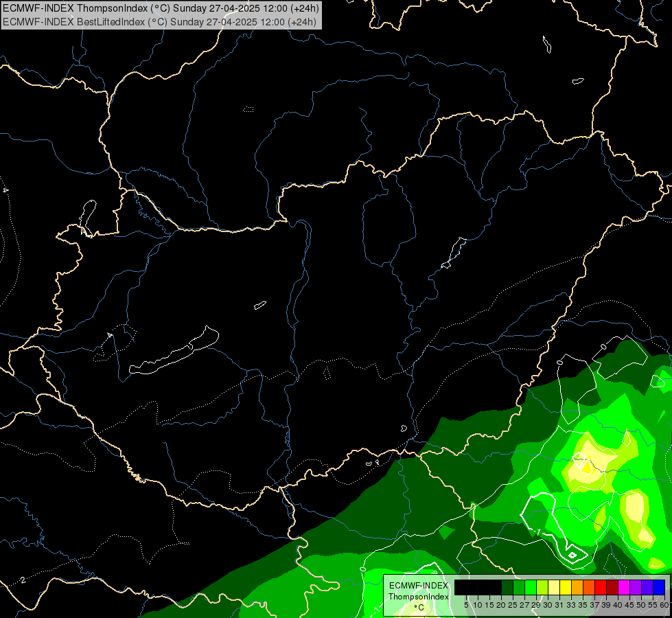The width and height of the screenshot is (672, 618).
Task: Click the ECMWF-INDEX label in the legend
Action: coord(418,586)
